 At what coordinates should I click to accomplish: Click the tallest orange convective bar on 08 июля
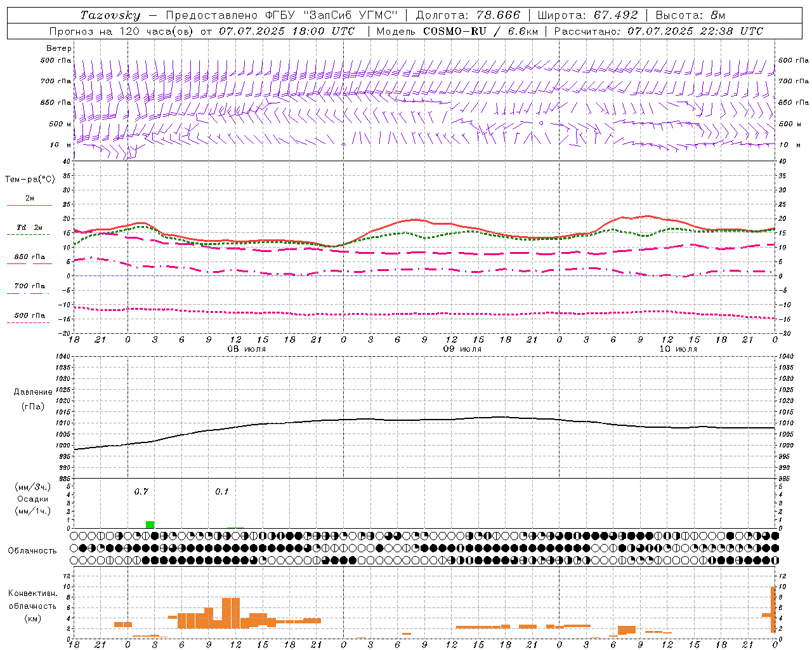[x=231, y=613]
